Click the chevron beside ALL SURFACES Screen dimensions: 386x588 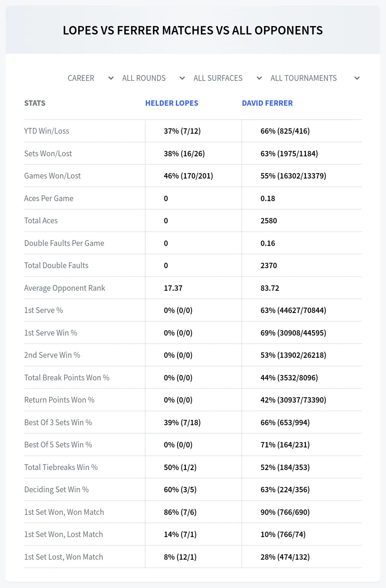pos(259,78)
